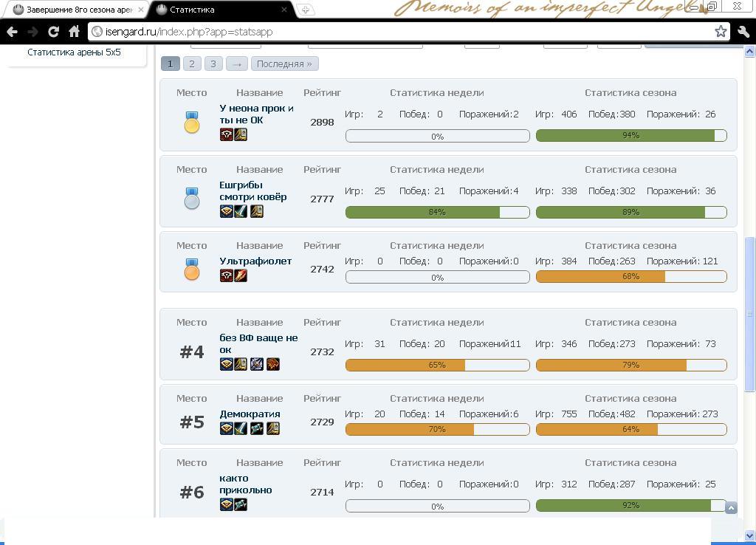Switch to the Завершение 8го сезона арены tab
This screenshot has width=756, height=545.
pos(78,10)
